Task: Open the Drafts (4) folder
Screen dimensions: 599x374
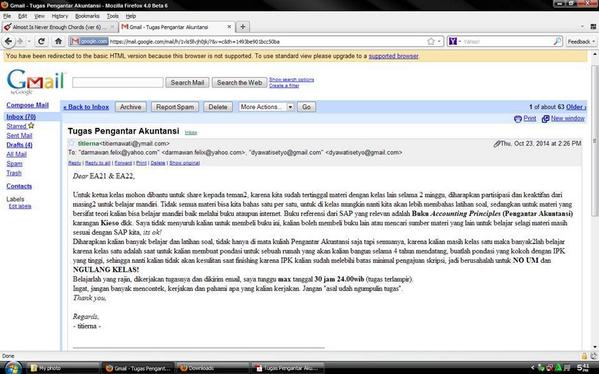Action: (19, 145)
